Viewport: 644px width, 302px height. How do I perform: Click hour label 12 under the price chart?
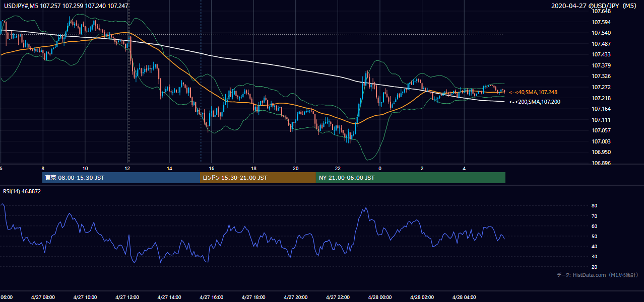(127, 169)
